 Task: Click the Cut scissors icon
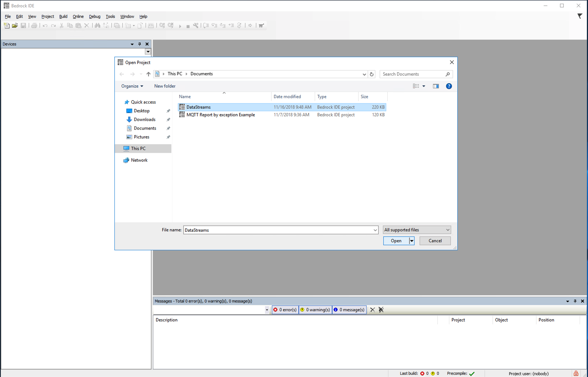point(62,25)
